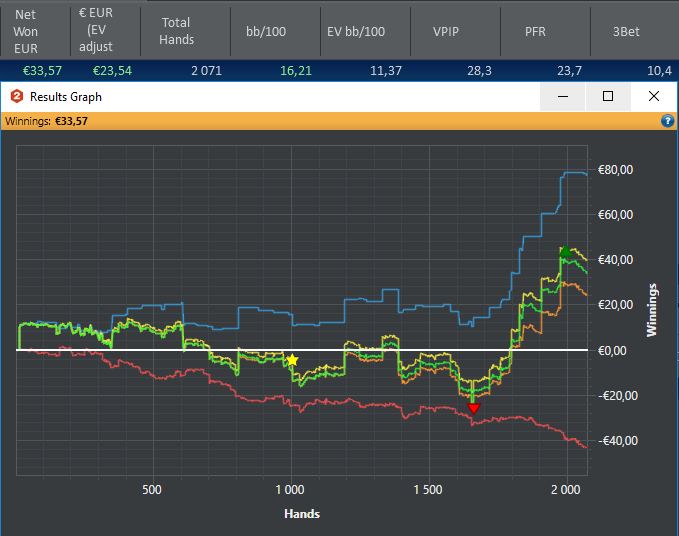
Task: Click the Winnings €33,57 label in orange bar
Action: 46,121
